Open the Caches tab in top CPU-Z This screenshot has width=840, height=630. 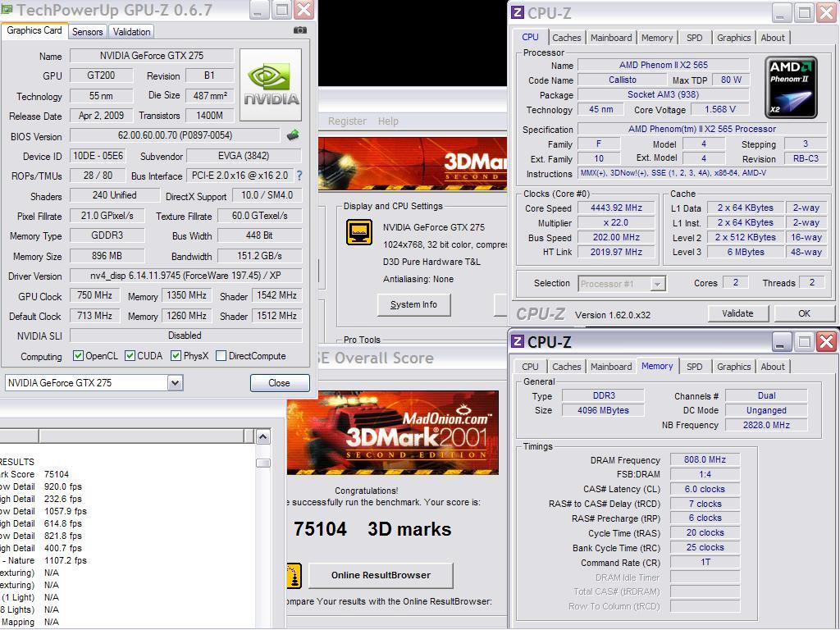[x=567, y=38]
